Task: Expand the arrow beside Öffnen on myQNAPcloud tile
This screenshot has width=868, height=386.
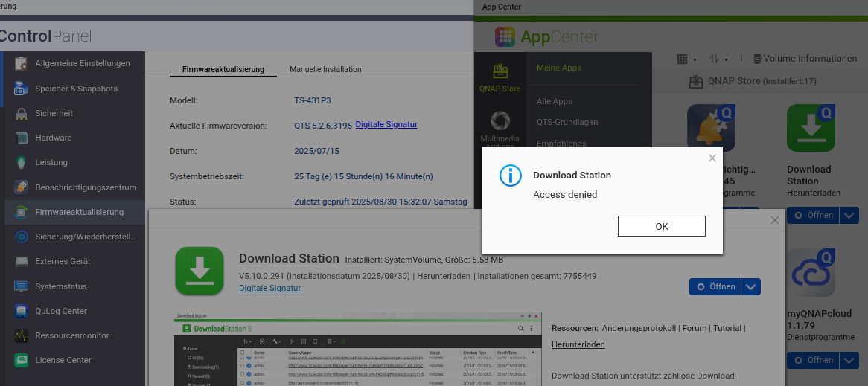Action: [x=849, y=360]
